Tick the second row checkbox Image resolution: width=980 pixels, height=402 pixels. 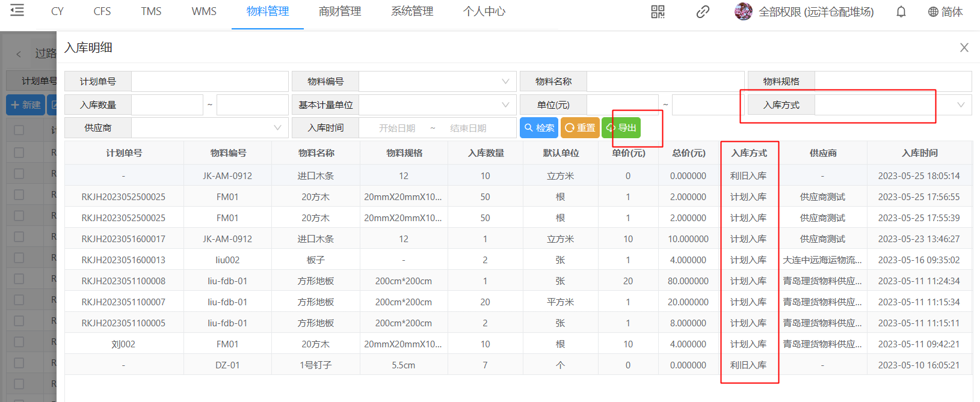click(19, 174)
